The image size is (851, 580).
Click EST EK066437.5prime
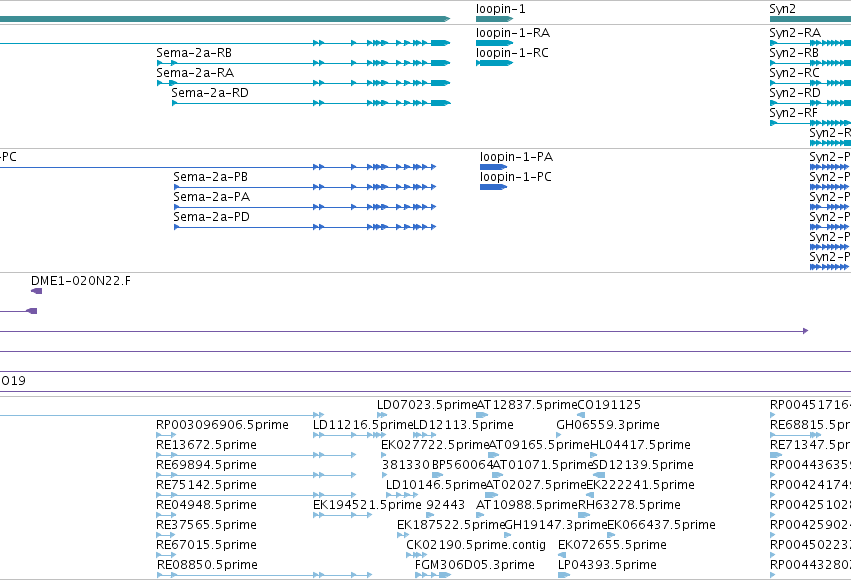coord(662,526)
